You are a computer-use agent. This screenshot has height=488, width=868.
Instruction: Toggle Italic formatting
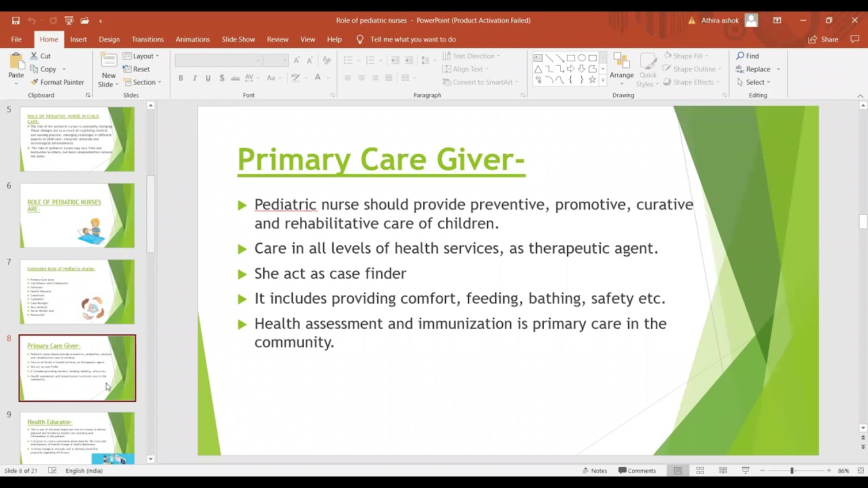[x=195, y=79]
